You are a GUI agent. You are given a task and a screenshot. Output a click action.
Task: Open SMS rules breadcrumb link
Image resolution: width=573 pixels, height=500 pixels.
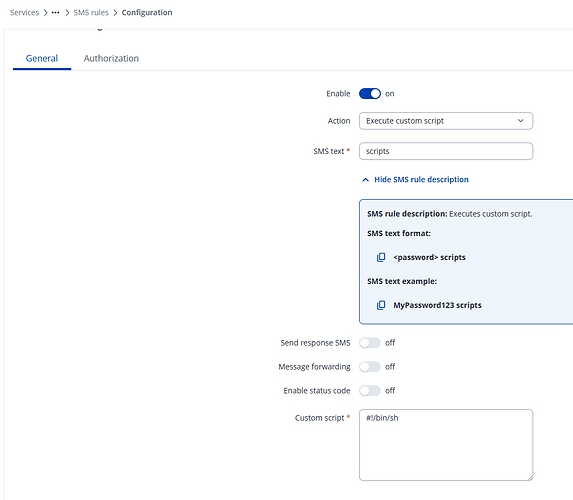click(x=91, y=12)
